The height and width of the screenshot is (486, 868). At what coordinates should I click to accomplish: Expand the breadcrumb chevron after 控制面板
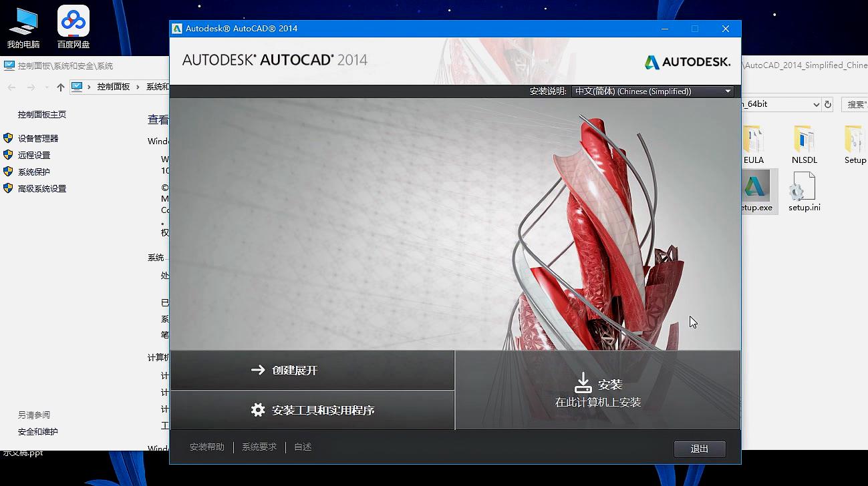[x=139, y=87]
